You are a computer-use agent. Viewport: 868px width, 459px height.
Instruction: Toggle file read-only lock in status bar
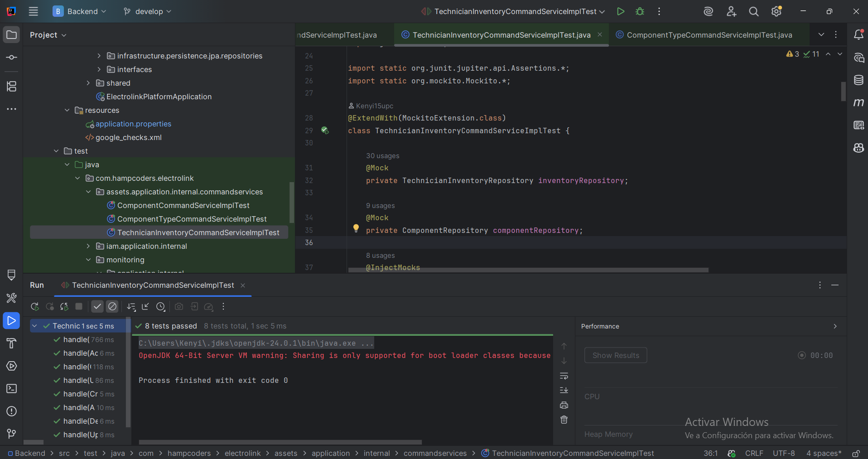[x=856, y=454]
